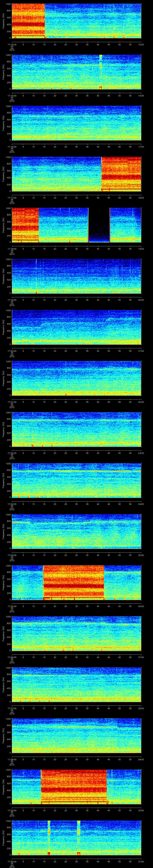This screenshot has width=153, height=868.
Task: Open the 17:23:00 spectrogram panel
Action: (76, 480)
